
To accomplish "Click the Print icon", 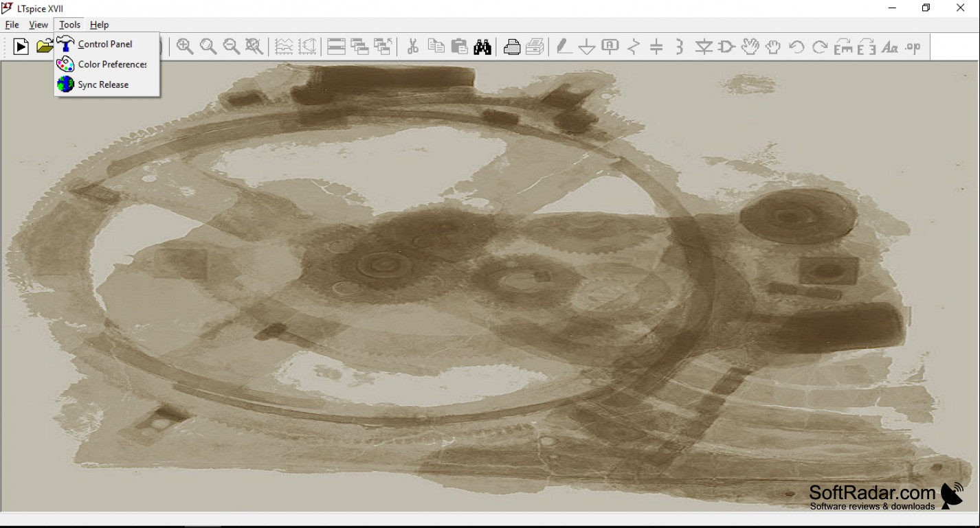I will pyautogui.click(x=512, y=47).
